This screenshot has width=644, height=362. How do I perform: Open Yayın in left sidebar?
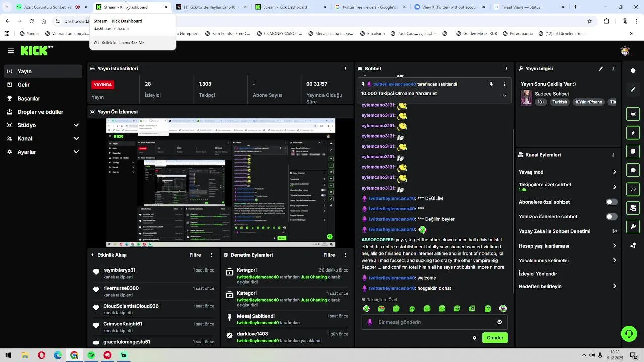tap(43, 72)
